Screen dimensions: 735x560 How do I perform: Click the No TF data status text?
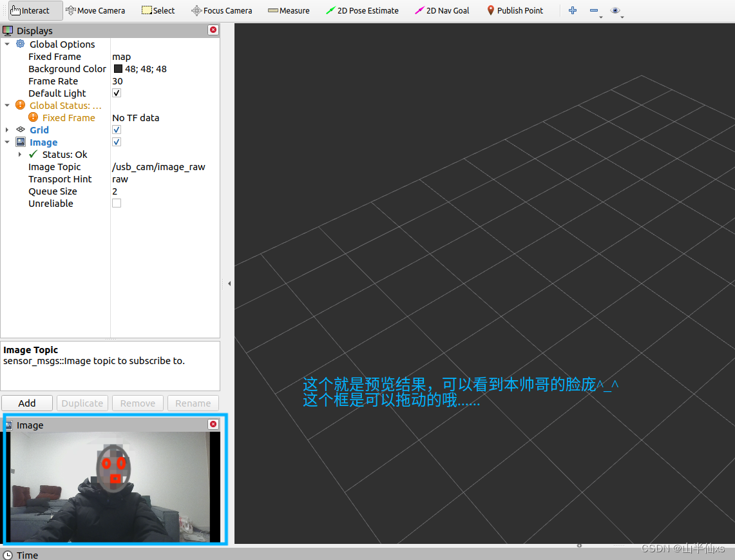pyautogui.click(x=135, y=117)
